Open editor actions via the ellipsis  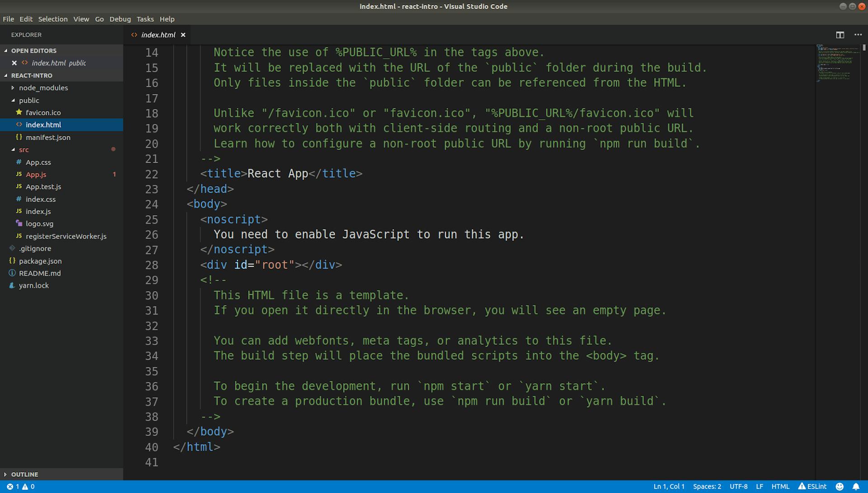[x=858, y=34]
